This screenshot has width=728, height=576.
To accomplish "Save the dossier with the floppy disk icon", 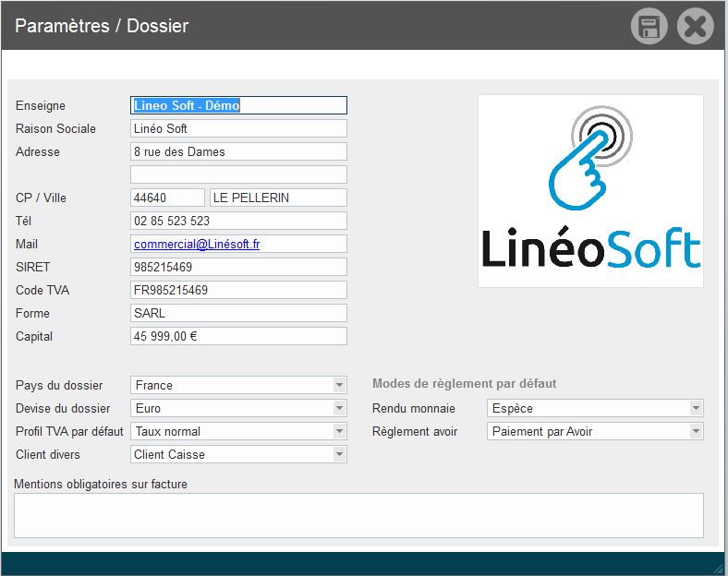I will coord(649,26).
